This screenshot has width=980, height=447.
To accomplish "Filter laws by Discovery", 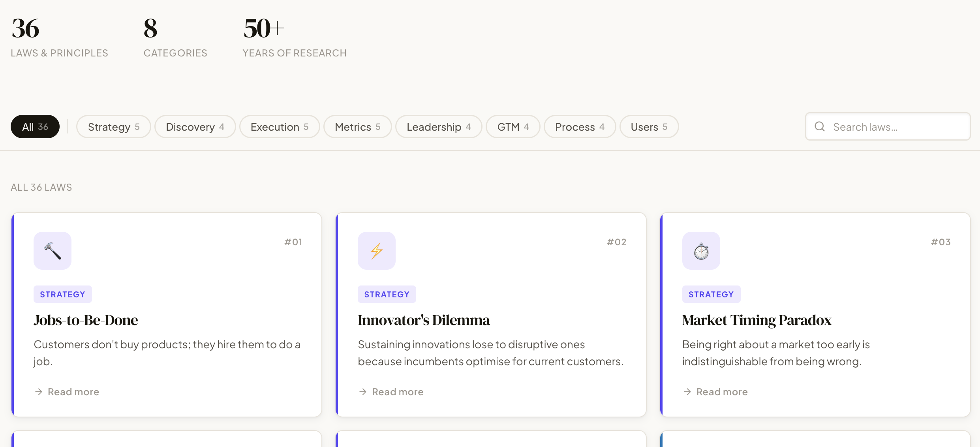I will click(x=195, y=127).
